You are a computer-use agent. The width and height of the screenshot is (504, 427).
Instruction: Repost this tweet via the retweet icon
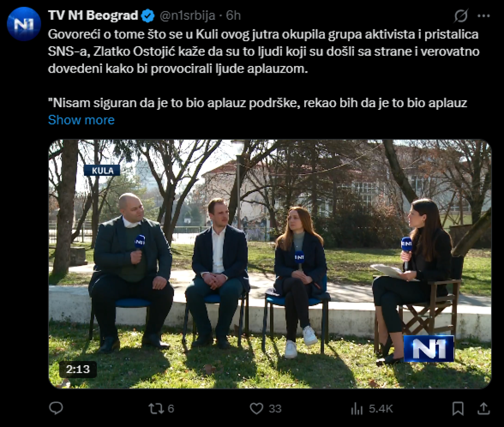pos(155,409)
